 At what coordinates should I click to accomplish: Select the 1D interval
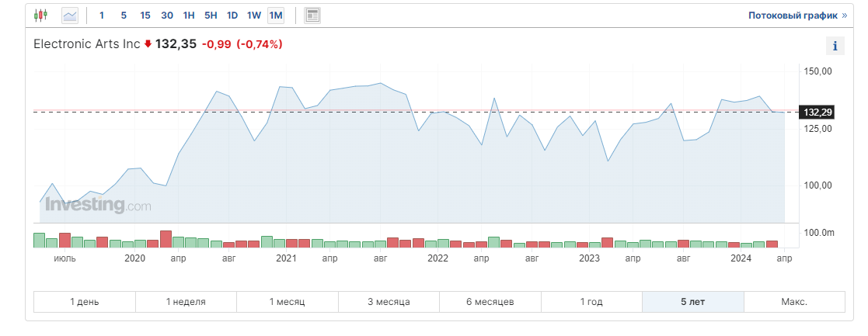point(232,16)
